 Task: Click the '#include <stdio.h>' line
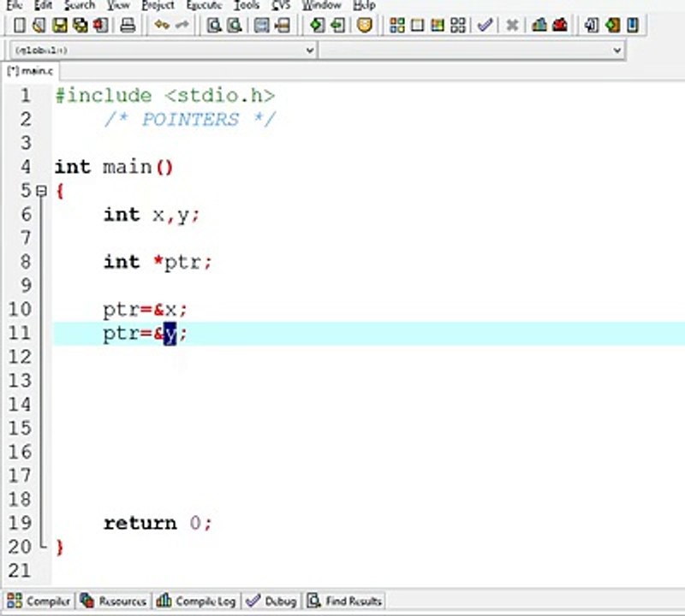click(x=165, y=95)
